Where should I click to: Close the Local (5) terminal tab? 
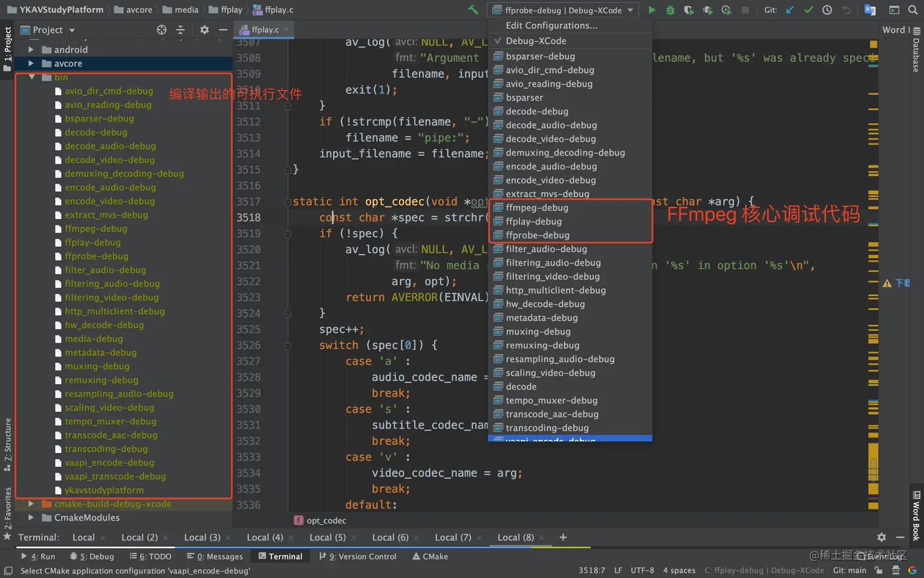tap(353, 538)
